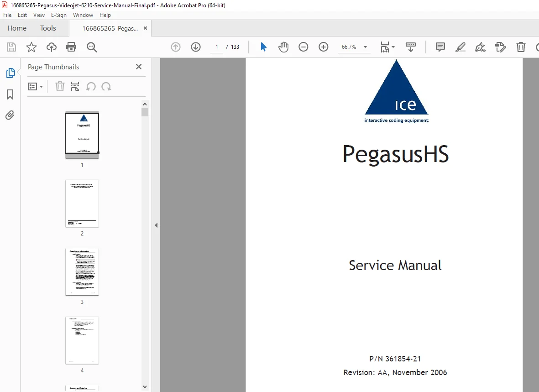The width and height of the screenshot is (539, 392).
Task: Open the File menu
Action: tap(7, 15)
